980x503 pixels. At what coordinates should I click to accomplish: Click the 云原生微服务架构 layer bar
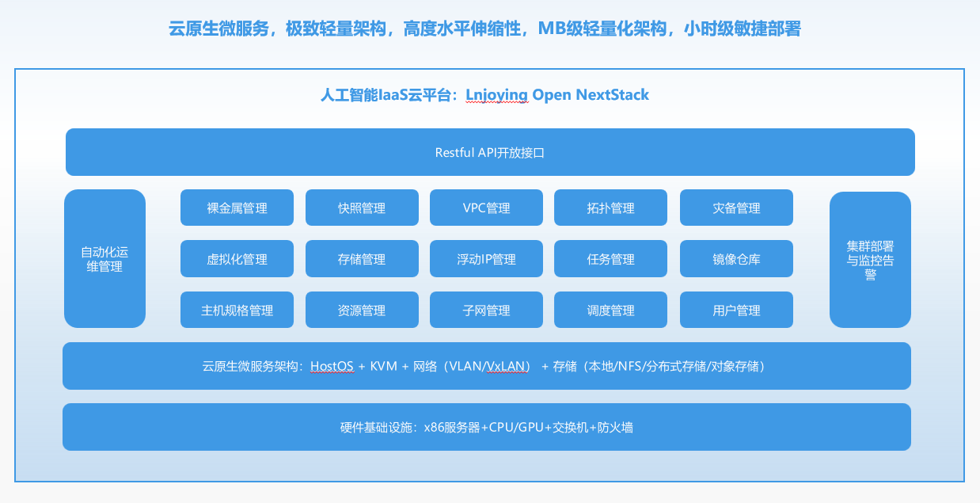486,366
